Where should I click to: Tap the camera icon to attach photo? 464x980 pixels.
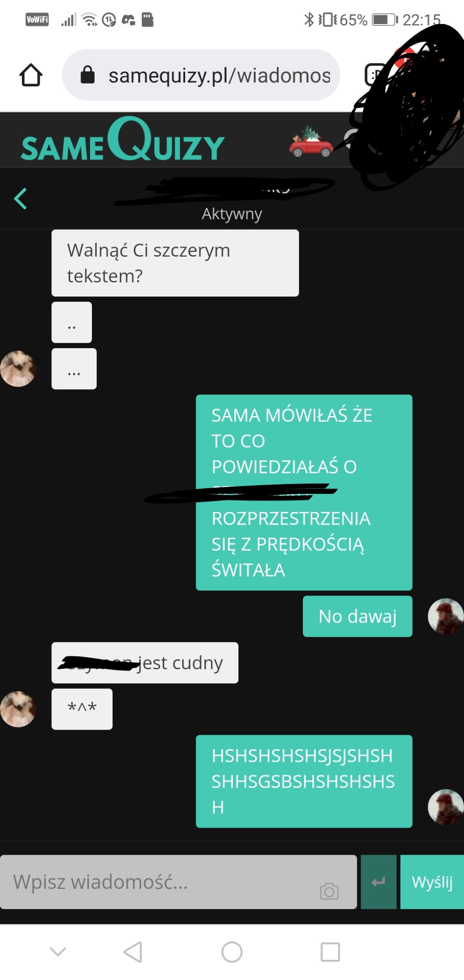329,891
